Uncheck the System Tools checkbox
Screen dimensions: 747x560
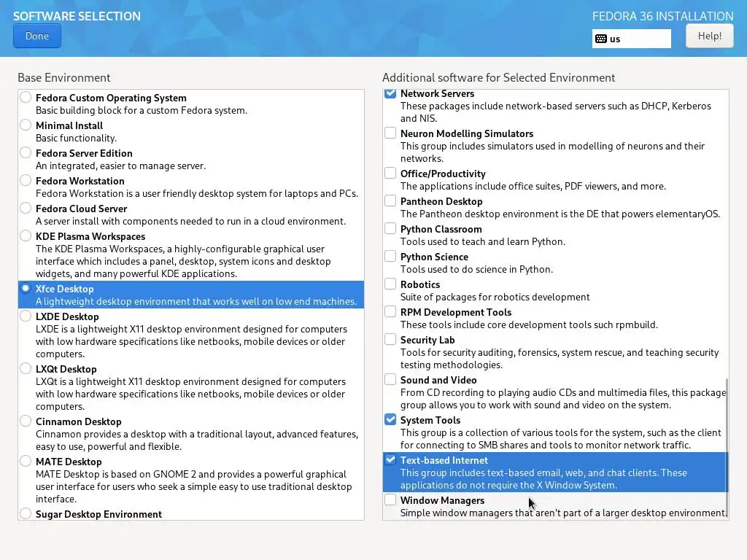pos(390,419)
